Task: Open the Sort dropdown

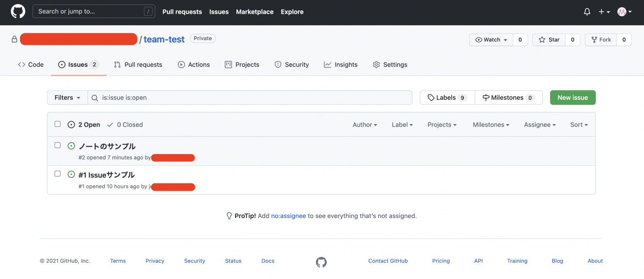Action: pyautogui.click(x=579, y=125)
